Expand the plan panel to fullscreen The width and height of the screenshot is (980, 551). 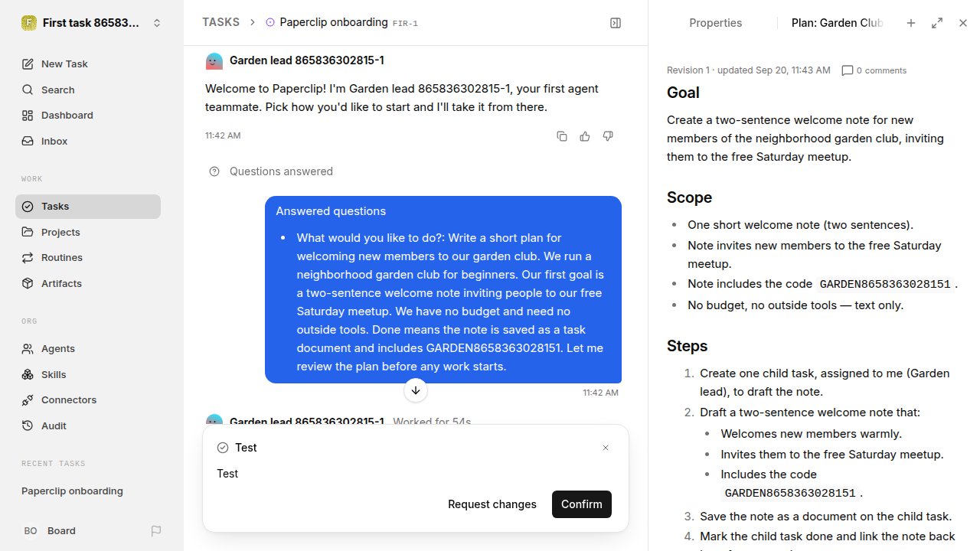(937, 23)
